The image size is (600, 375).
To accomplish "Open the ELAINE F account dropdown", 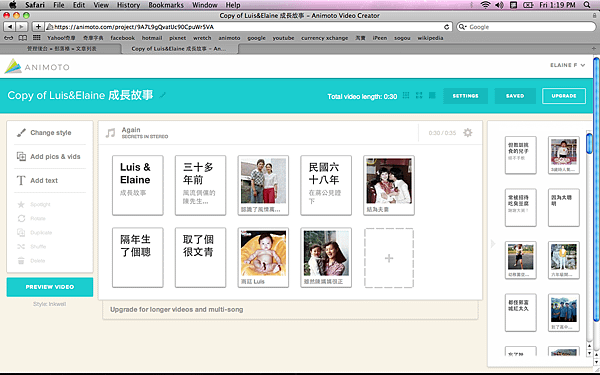I will [x=568, y=65].
